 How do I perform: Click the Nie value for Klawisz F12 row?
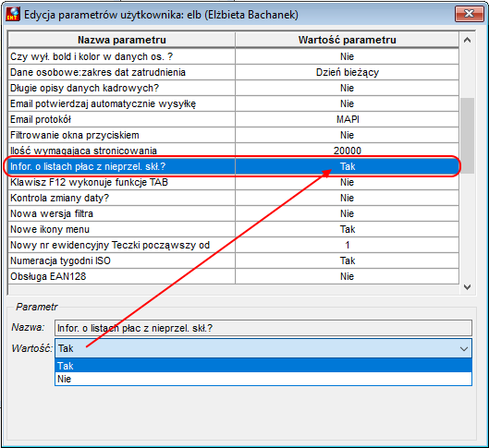coord(347,182)
